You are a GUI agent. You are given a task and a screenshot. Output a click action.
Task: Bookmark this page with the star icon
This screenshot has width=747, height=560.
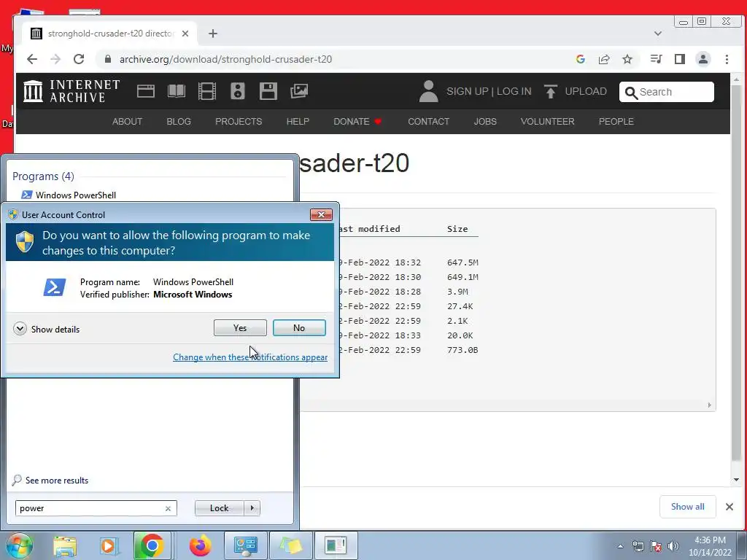[x=627, y=59]
